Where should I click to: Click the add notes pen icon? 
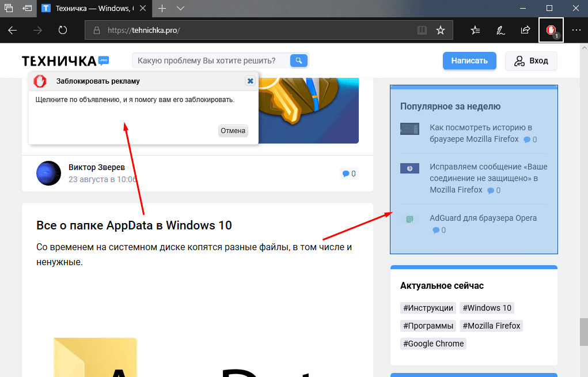point(500,31)
